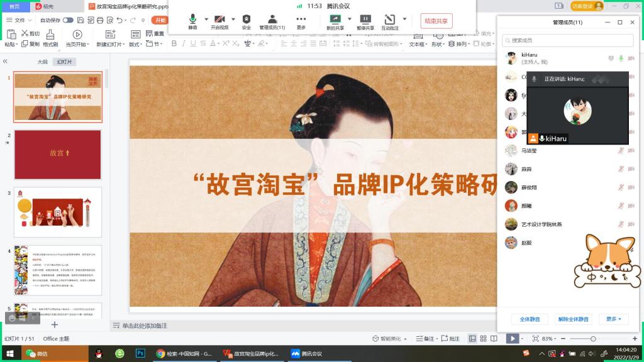Unmute all members
644x362 pixels.
click(x=573, y=319)
